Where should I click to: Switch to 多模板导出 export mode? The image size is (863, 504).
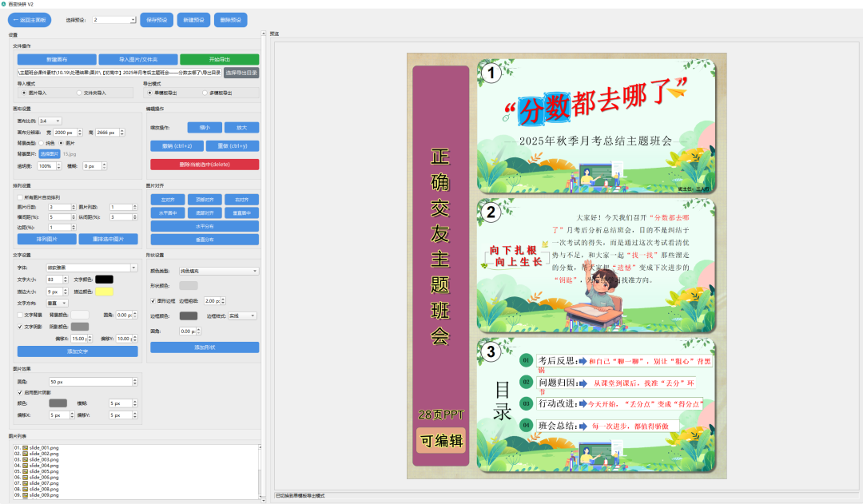(x=204, y=93)
